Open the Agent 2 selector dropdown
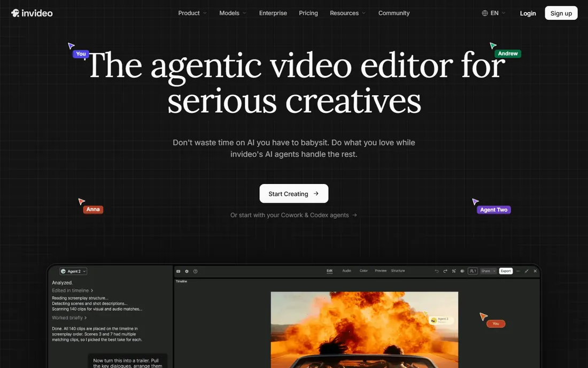 (74, 271)
